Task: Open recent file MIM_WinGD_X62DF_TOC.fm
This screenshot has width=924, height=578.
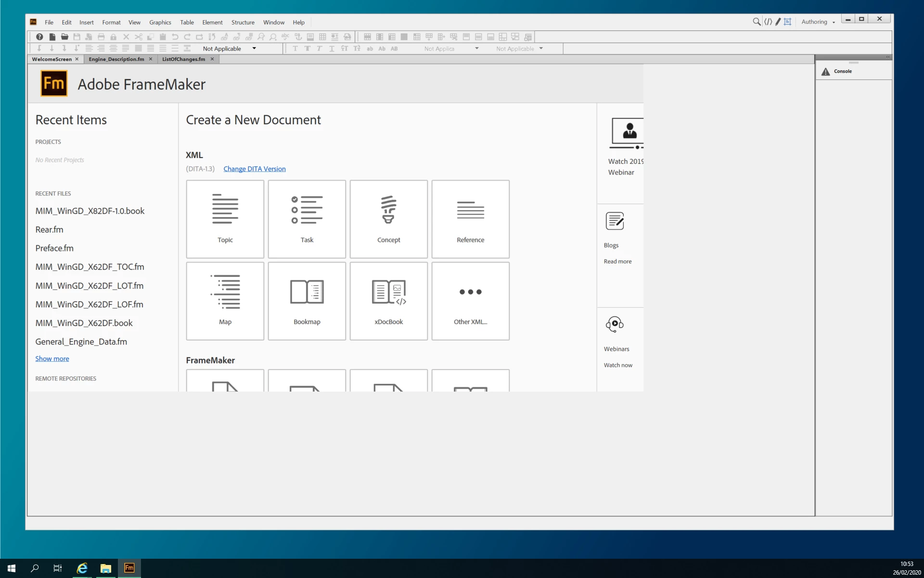Action: (x=90, y=267)
